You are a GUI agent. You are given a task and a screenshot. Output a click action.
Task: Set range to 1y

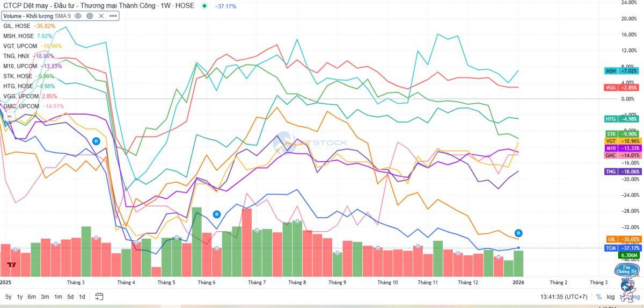[20, 297]
